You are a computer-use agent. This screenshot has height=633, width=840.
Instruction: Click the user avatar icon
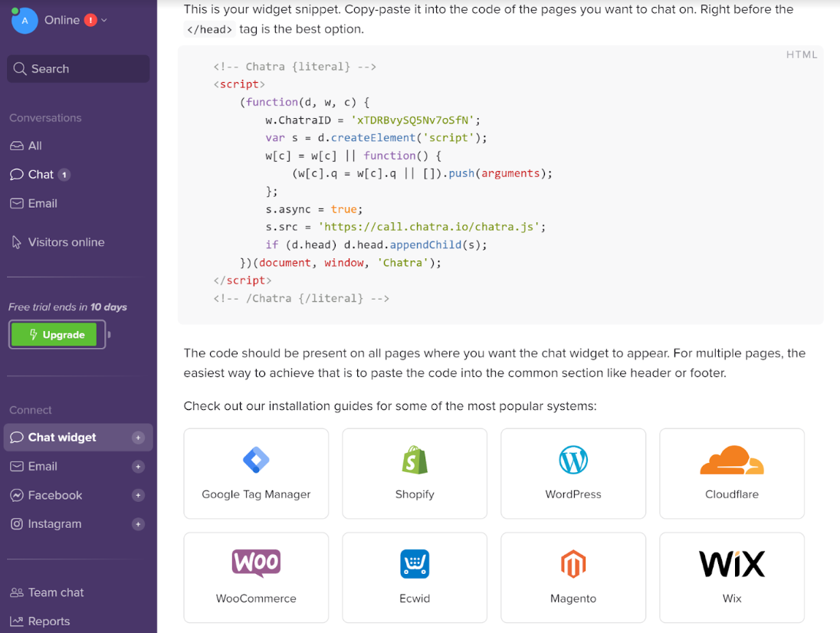click(x=25, y=21)
